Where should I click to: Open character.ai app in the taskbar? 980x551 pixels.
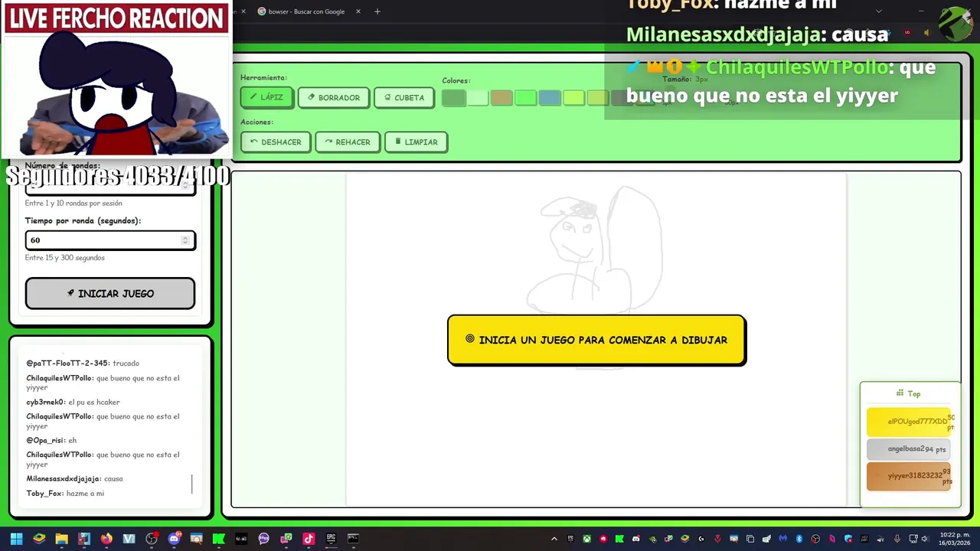pyautogui.click(x=241, y=539)
